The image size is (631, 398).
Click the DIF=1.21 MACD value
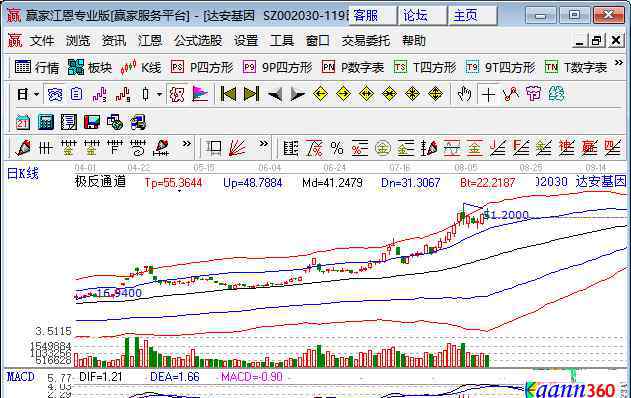click(x=101, y=377)
